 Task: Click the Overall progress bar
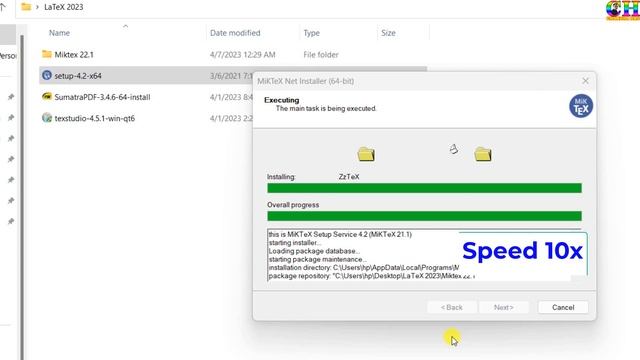[424, 216]
